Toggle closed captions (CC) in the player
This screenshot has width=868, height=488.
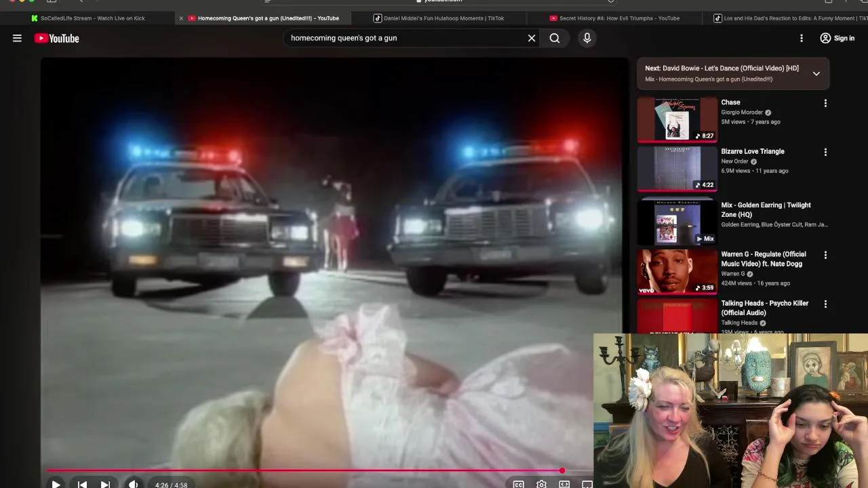tap(518, 485)
